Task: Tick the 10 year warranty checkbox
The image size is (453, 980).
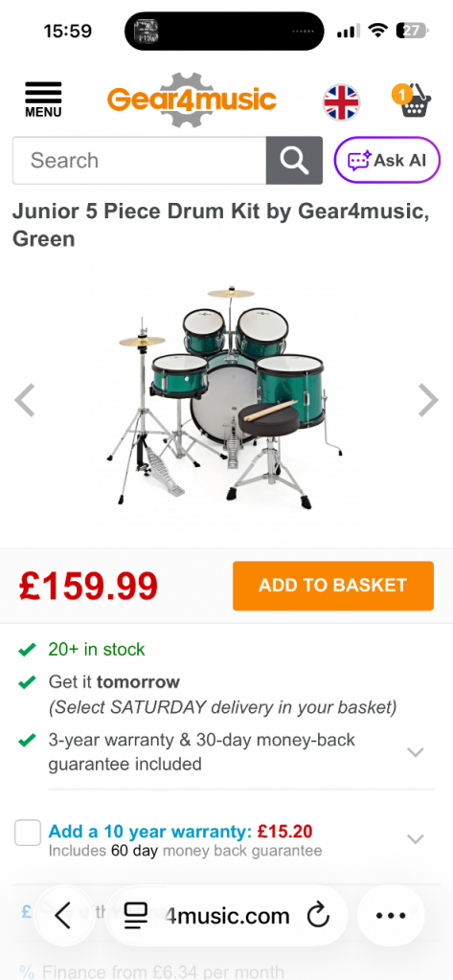Action: click(x=28, y=833)
